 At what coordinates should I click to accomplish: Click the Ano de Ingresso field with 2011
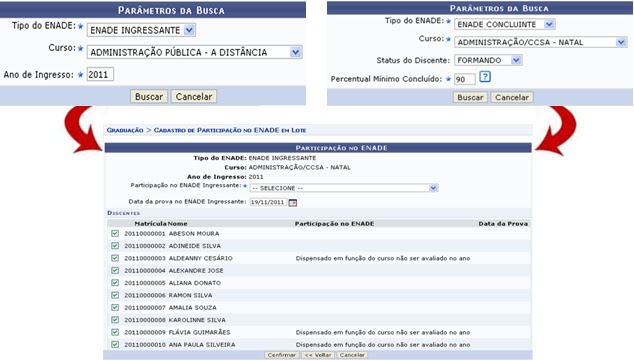[x=100, y=74]
